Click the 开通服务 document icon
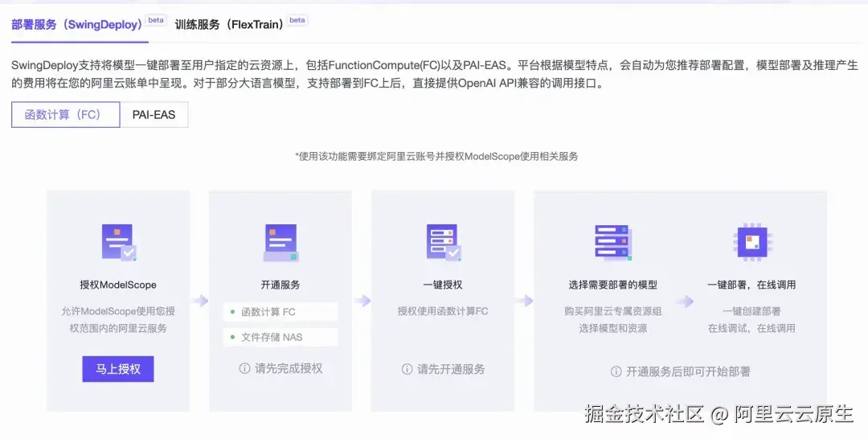Screen dimensions: 868x439 coord(280,243)
